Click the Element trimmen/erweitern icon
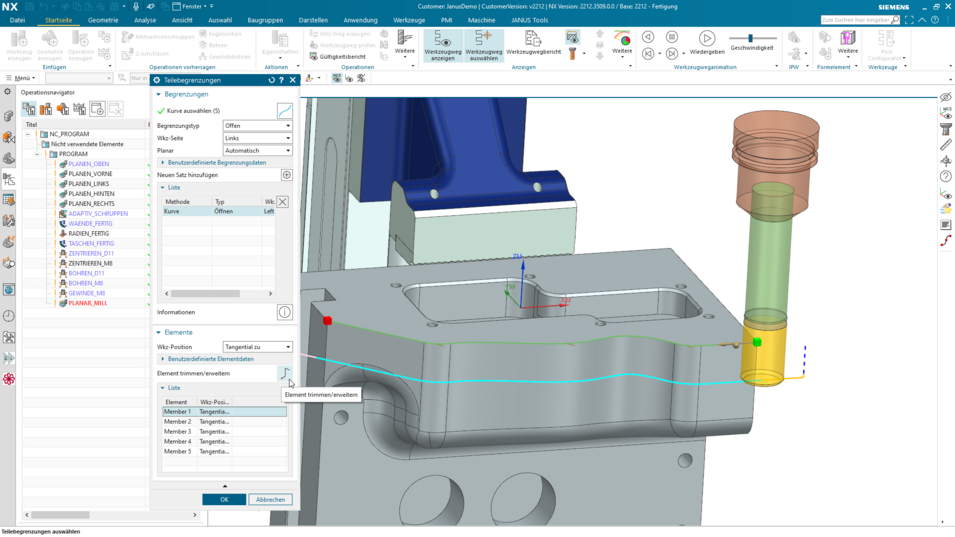955x537 pixels. coord(284,373)
